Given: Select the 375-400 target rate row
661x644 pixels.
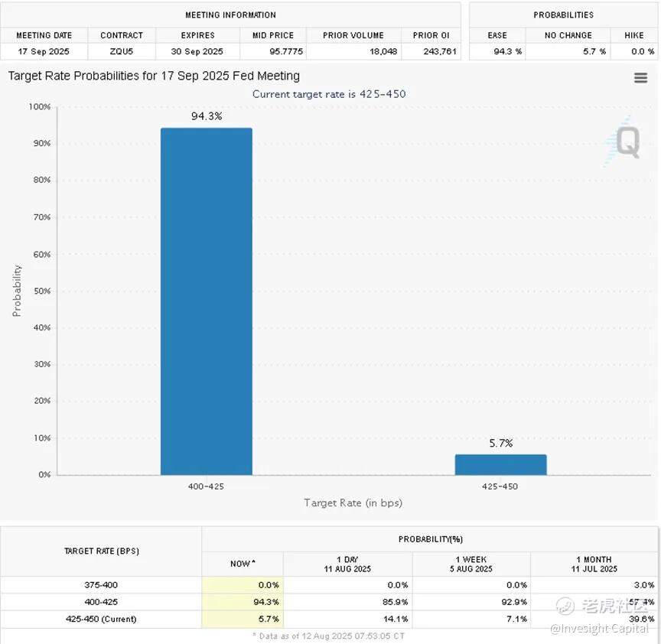Looking at the screenshot, I should coord(329,585).
